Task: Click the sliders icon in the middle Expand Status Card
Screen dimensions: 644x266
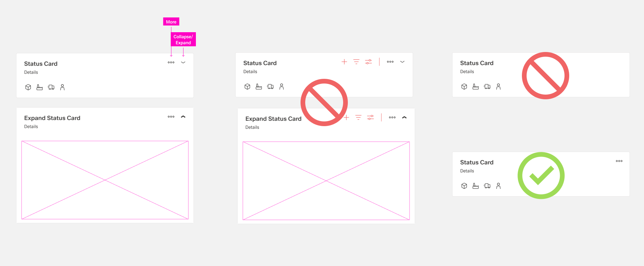Action: [370, 117]
